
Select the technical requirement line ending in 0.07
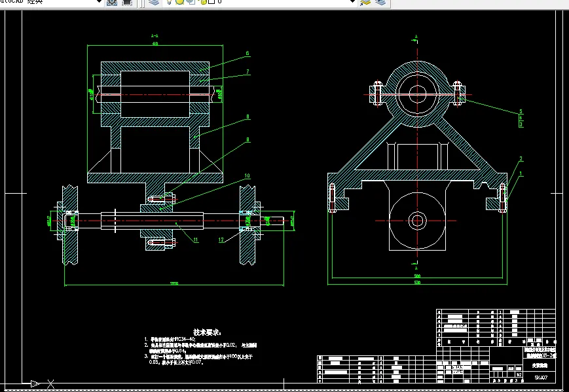(175, 363)
